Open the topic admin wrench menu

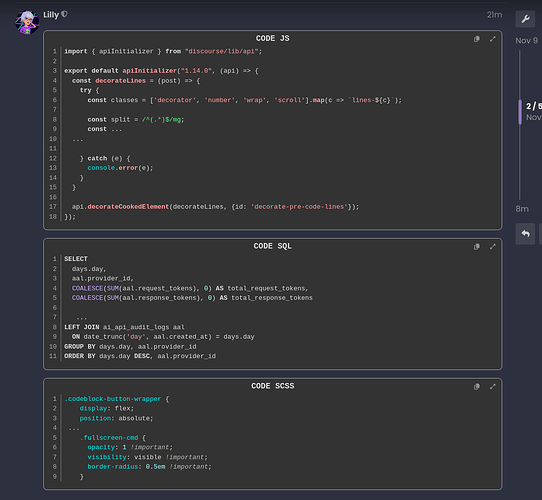[x=525, y=19]
